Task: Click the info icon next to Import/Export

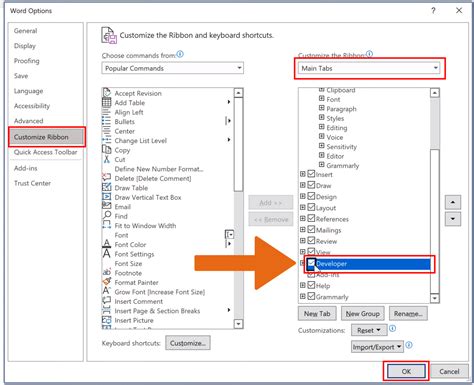Action: tap(409, 345)
